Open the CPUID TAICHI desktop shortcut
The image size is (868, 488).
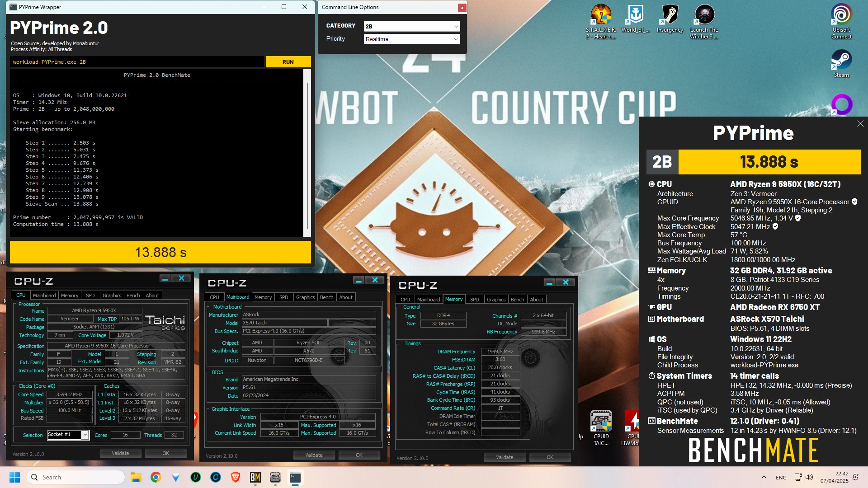tap(601, 428)
